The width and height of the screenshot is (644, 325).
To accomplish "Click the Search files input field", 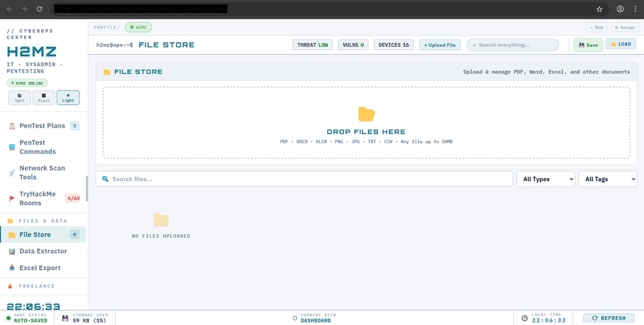I will (304, 179).
